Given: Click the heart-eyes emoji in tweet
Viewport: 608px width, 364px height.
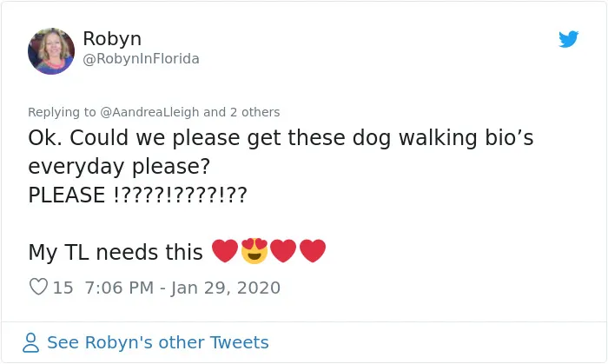Looking at the screenshot, I should [254, 251].
